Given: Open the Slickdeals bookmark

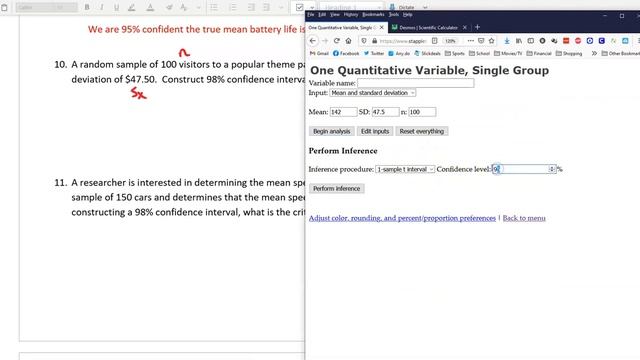Looking at the screenshot, I should tap(427, 53).
